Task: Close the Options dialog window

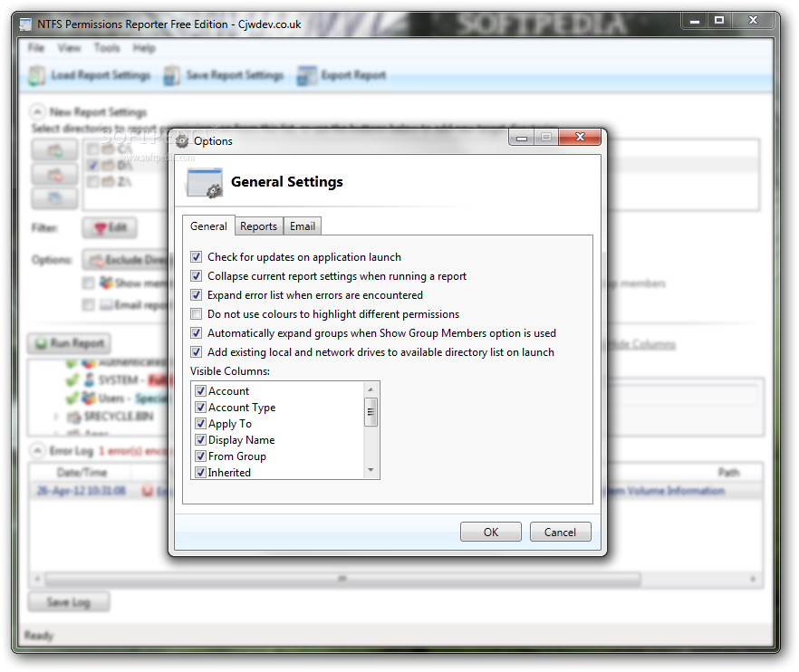Action: coord(580,137)
